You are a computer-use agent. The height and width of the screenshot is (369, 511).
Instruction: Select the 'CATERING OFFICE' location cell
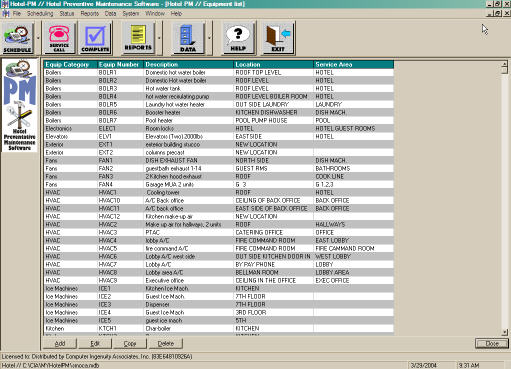click(x=274, y=232)
